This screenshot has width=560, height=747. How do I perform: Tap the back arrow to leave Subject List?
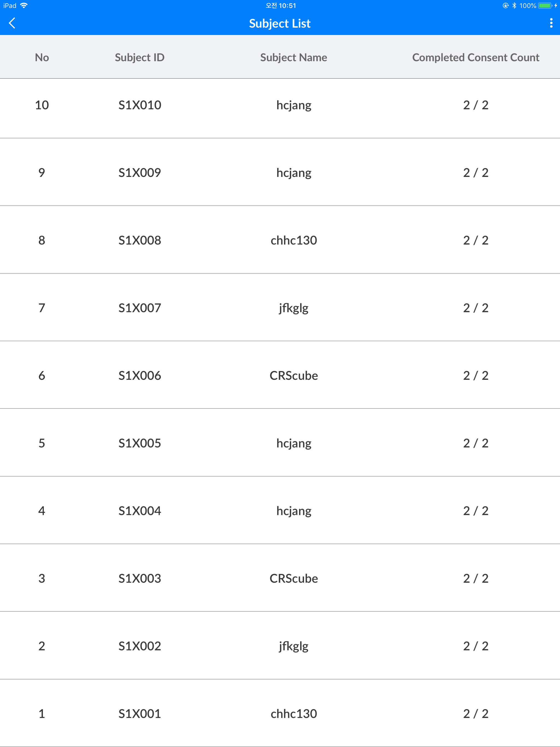point(12,23)
